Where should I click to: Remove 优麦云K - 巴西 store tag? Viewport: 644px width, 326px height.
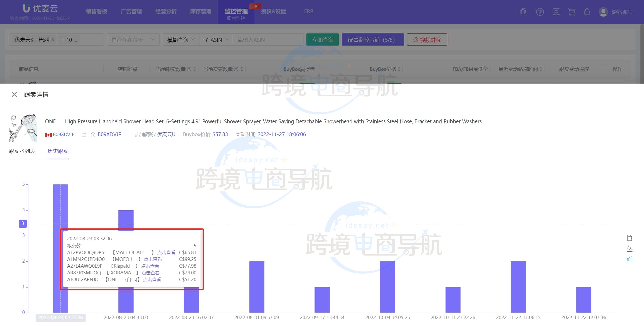pos(53,40)
